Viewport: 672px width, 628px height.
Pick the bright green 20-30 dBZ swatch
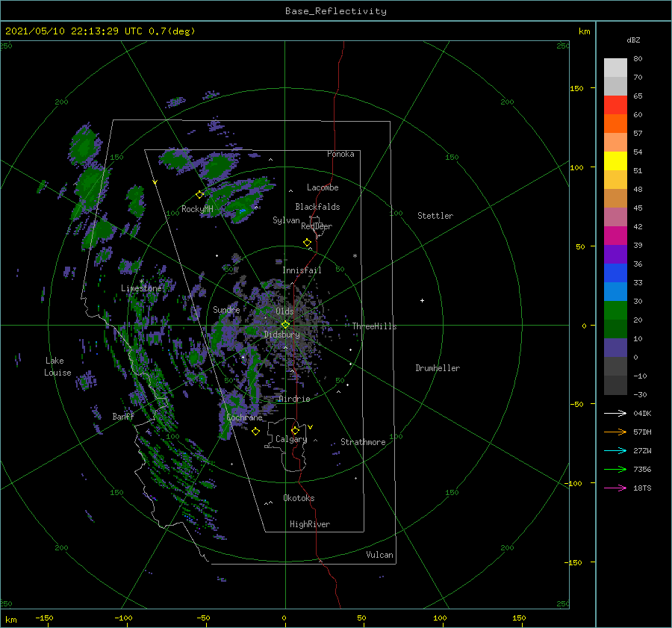[x=615, y=311]
